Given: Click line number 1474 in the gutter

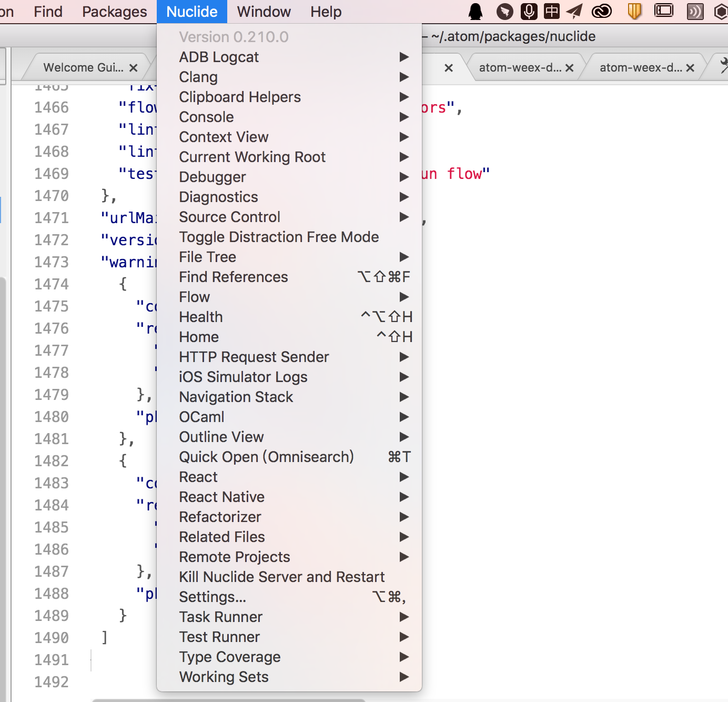Looking at the screenshot, I should 52,284.
